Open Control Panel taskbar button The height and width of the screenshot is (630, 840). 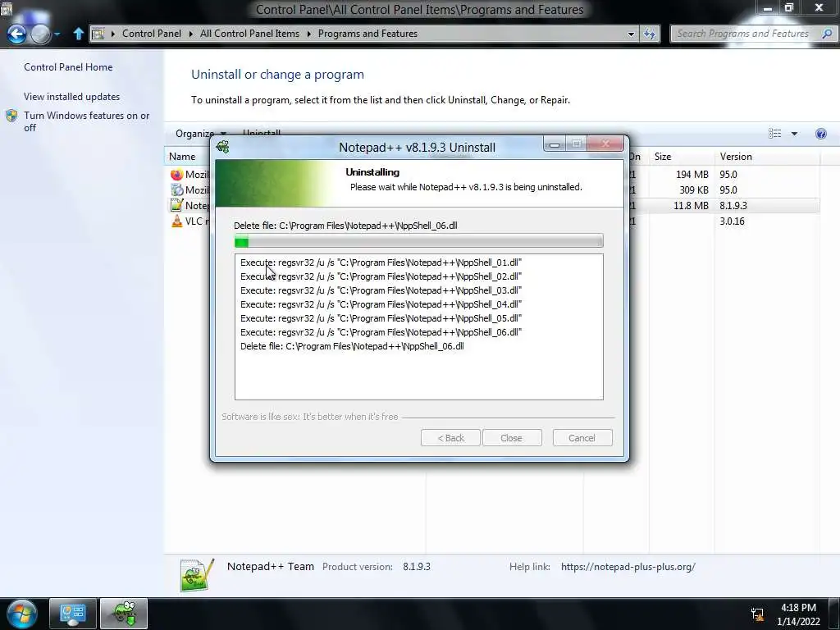pos(73,614)
